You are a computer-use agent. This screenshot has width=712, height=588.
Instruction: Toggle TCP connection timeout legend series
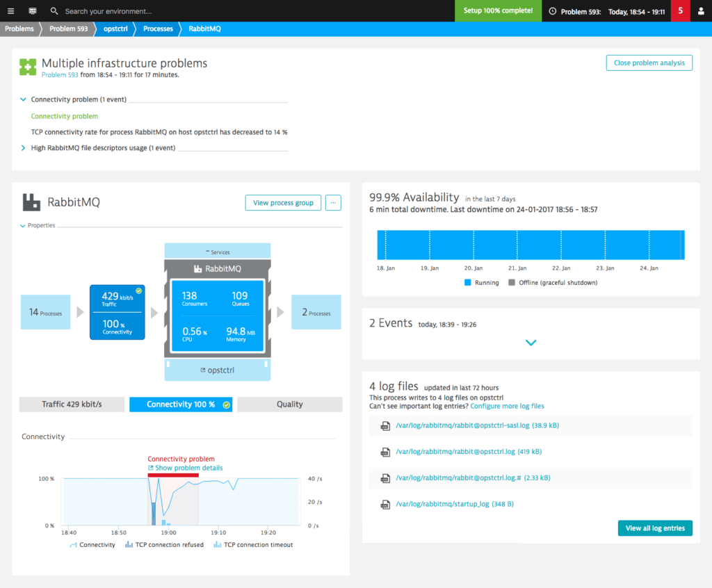[253, 544]
